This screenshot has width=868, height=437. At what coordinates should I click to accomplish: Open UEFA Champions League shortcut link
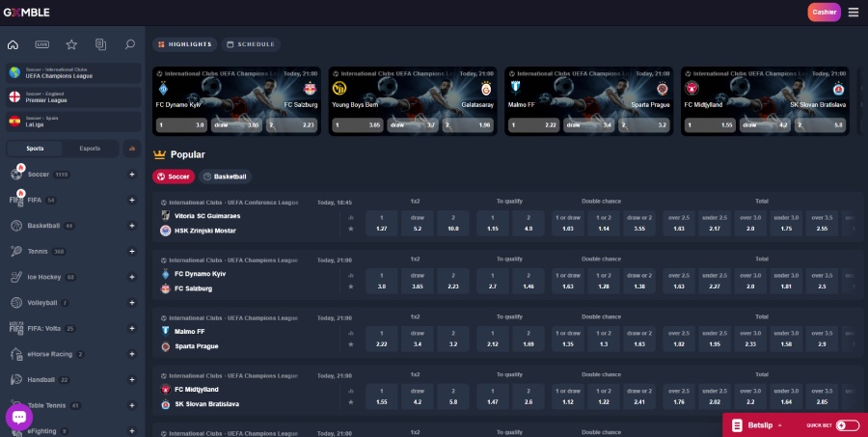(x=73, y=73)
